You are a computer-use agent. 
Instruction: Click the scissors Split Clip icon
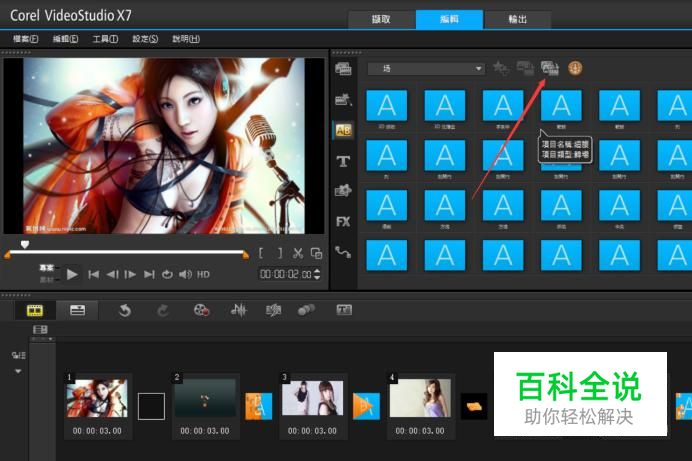[x=298, y=253]
